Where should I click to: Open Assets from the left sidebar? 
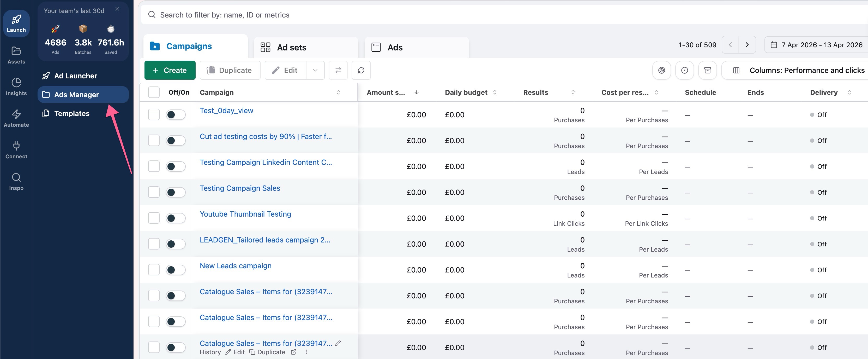click(x=16, y=55)
